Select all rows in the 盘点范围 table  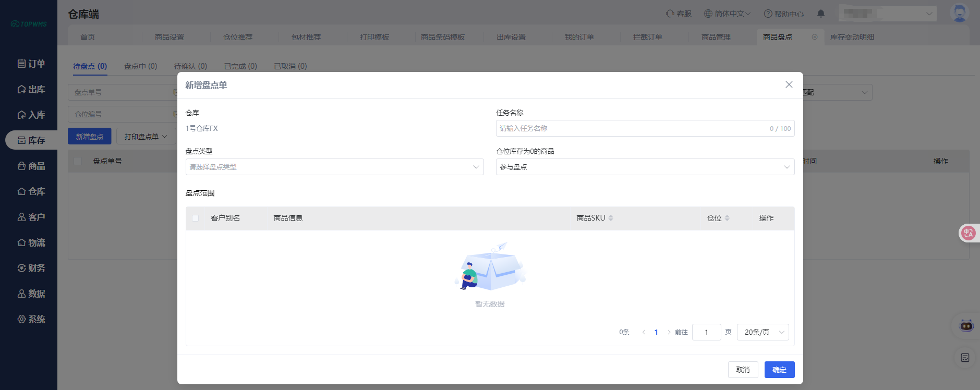(x=195, y=218)
